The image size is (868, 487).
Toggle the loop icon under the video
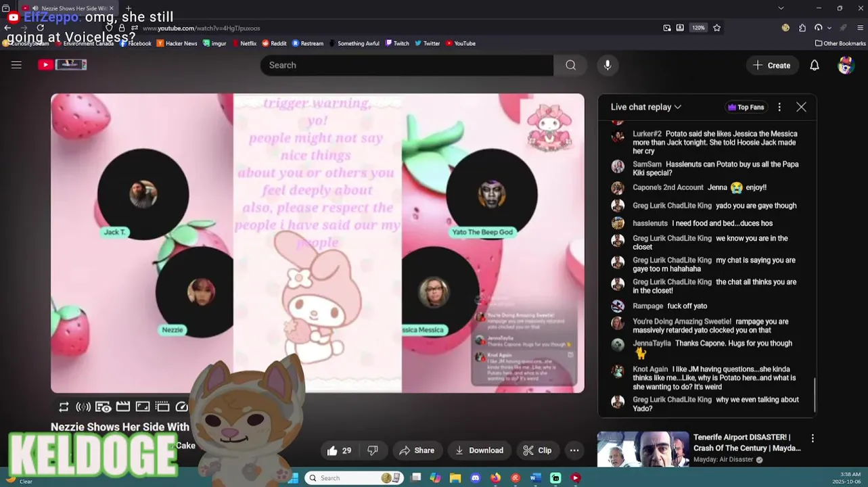(64, 407)
